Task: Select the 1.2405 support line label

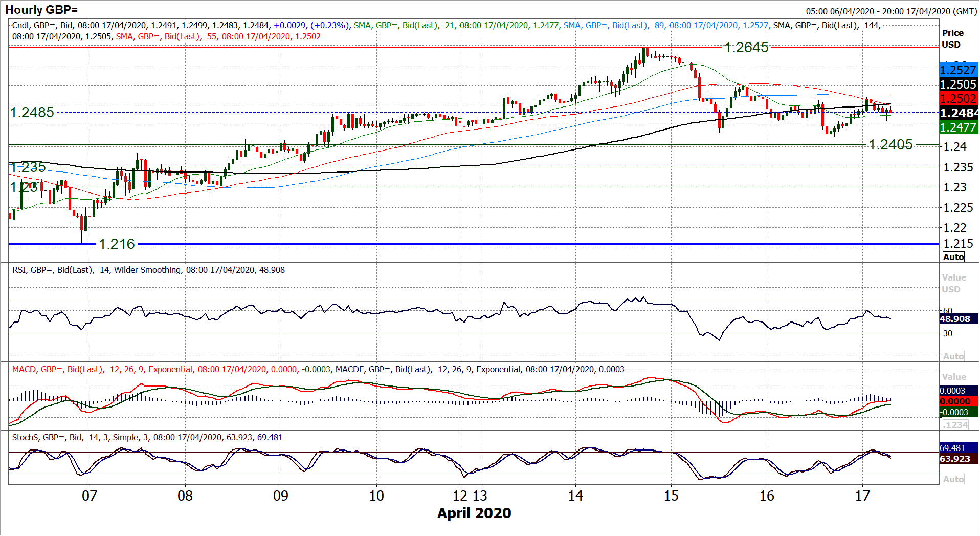Action: [890, 145]
